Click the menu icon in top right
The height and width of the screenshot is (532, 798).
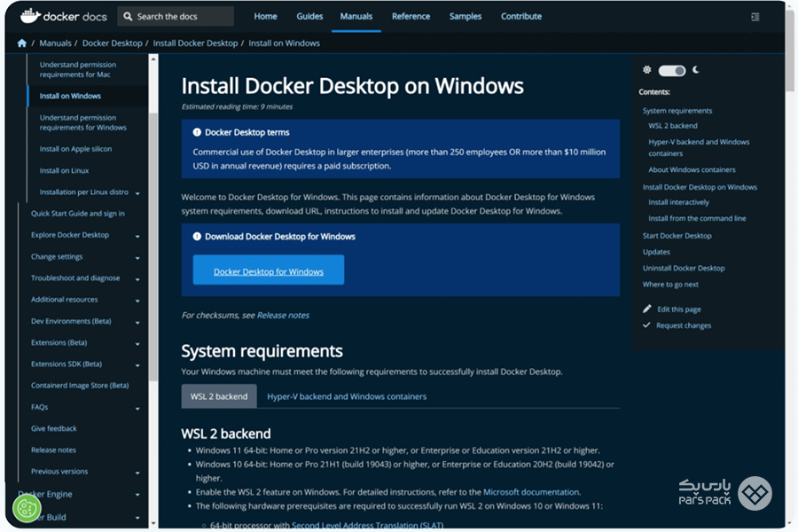click(755, 16)
